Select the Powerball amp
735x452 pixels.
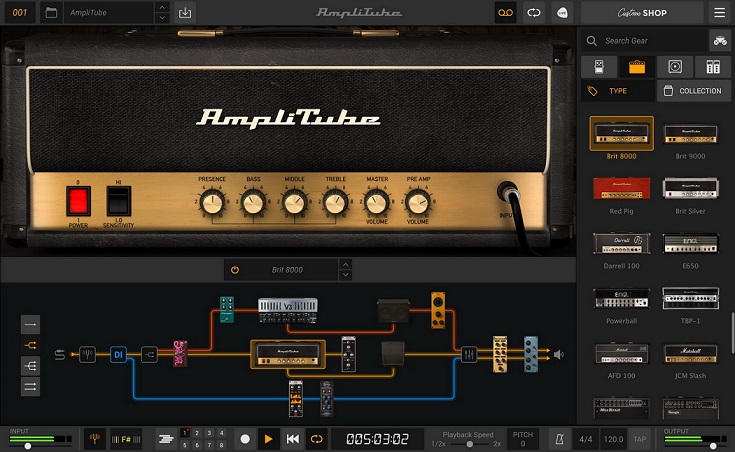click(x=622, y=298)
